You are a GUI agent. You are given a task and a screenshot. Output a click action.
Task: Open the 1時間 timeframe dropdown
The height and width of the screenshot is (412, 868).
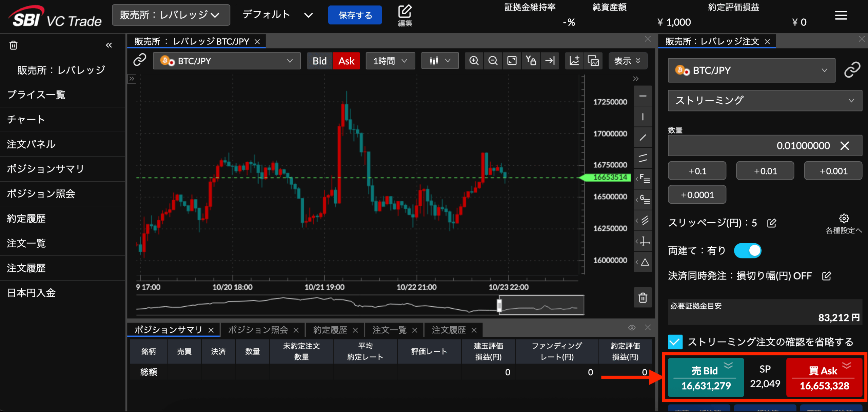[390, 61]
